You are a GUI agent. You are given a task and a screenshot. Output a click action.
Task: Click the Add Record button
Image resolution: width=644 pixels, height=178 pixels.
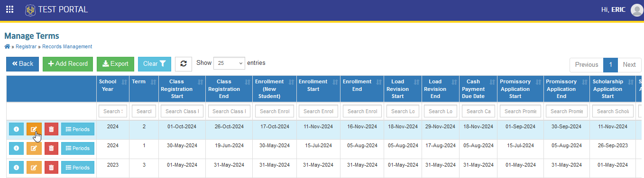coord(68,64)
